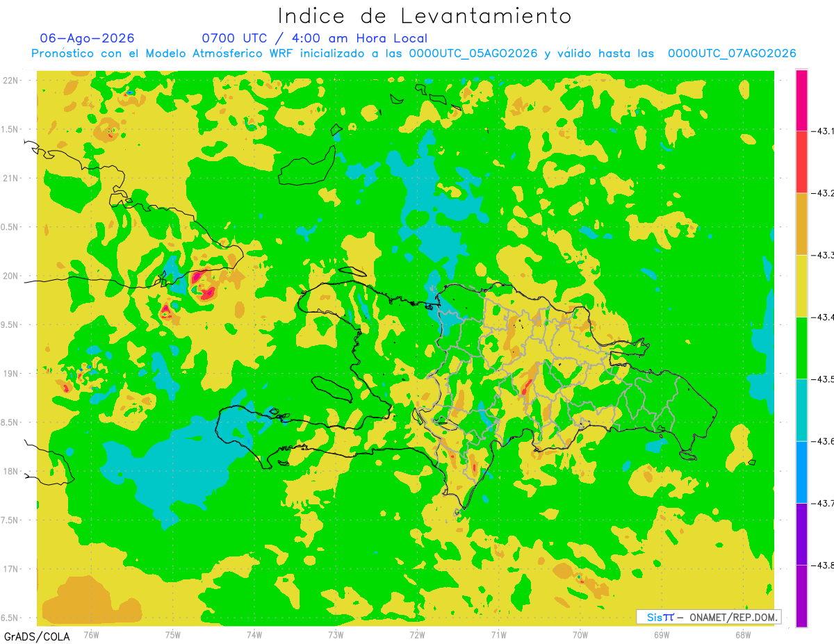Click the title "Indice de Levantamiento"
The image size is (834, 644).
425,16
